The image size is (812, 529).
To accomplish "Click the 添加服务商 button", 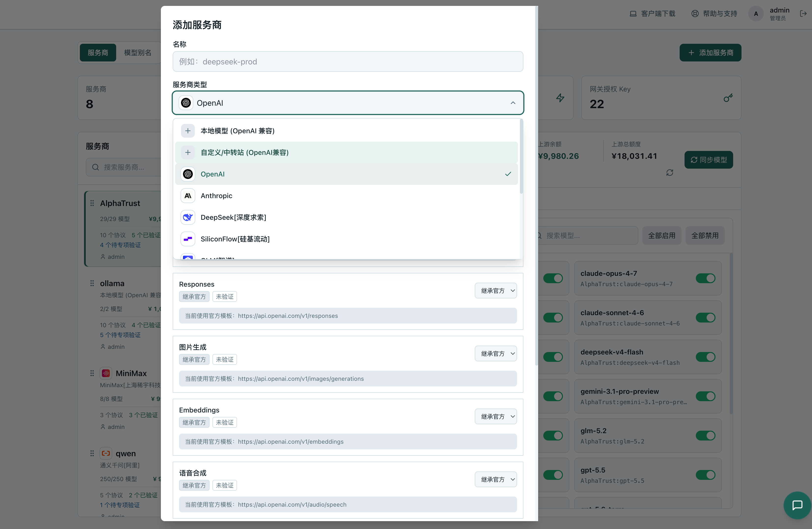I will (710, 53).
